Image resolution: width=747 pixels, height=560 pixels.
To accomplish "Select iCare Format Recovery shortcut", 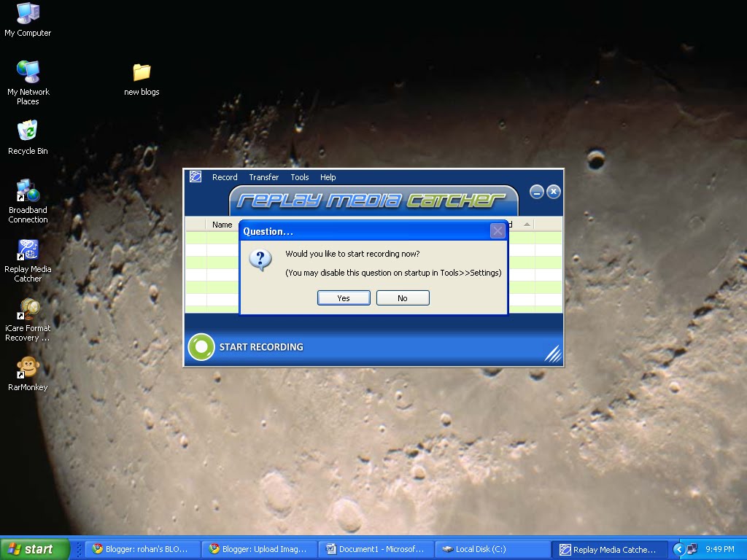I will (x=28, y=319).
